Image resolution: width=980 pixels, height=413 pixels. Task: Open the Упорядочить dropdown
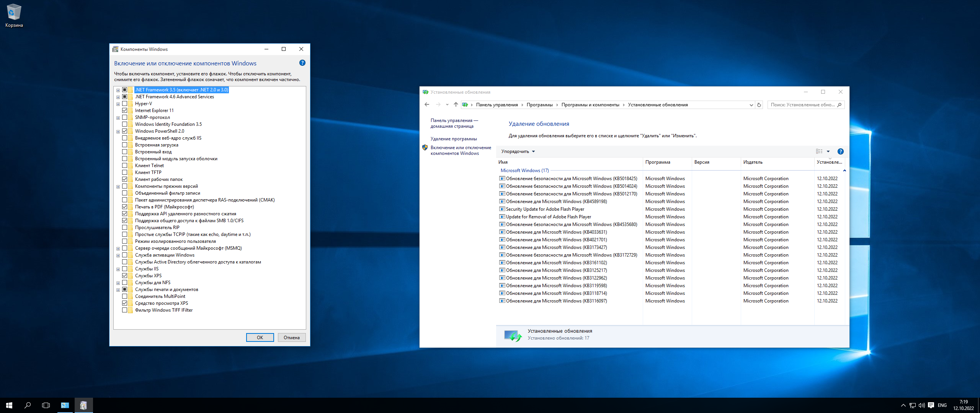pos(518,151)
